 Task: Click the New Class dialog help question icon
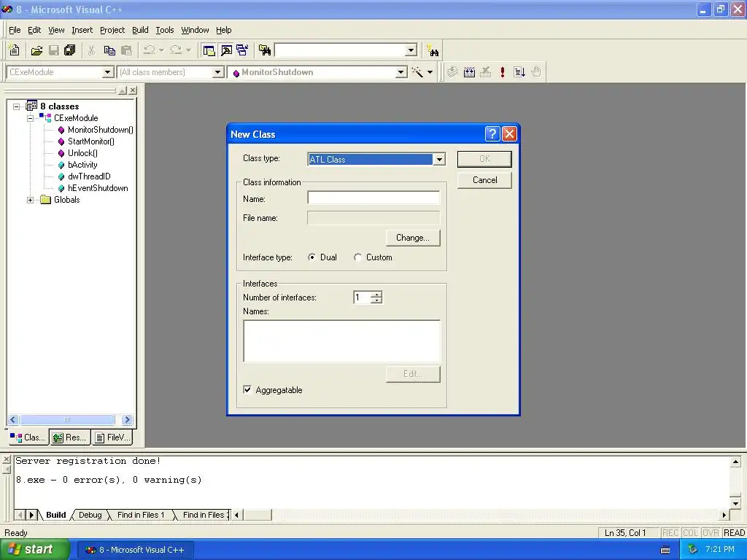[x=492, y=134]
